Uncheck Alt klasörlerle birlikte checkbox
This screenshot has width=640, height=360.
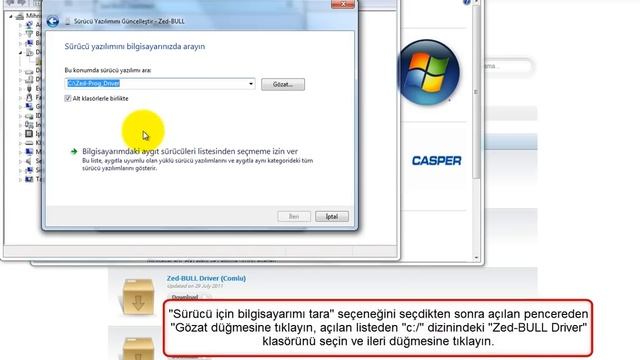(x=68, y=98)
